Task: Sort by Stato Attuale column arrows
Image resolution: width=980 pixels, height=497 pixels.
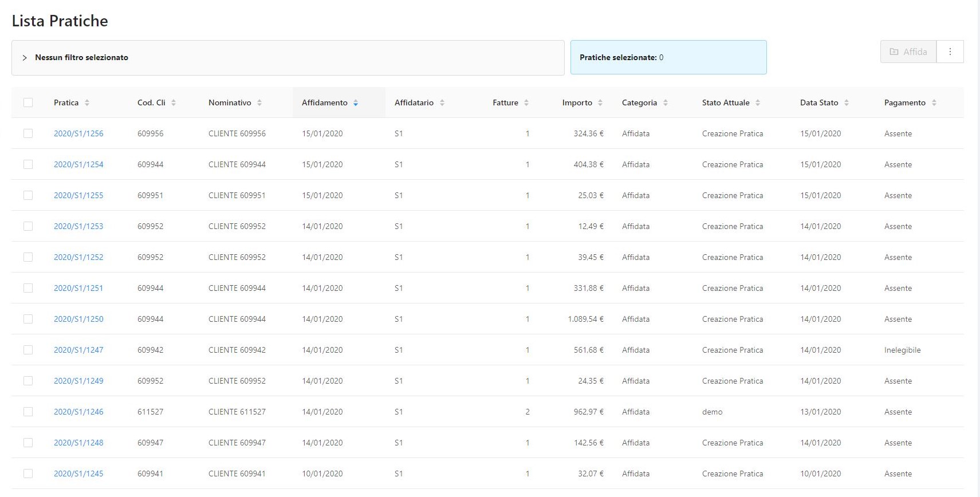Action: [758, 103]
